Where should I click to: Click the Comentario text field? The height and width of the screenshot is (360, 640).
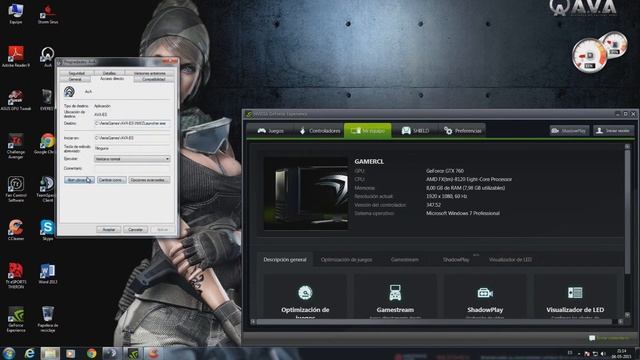coord(132,168)
